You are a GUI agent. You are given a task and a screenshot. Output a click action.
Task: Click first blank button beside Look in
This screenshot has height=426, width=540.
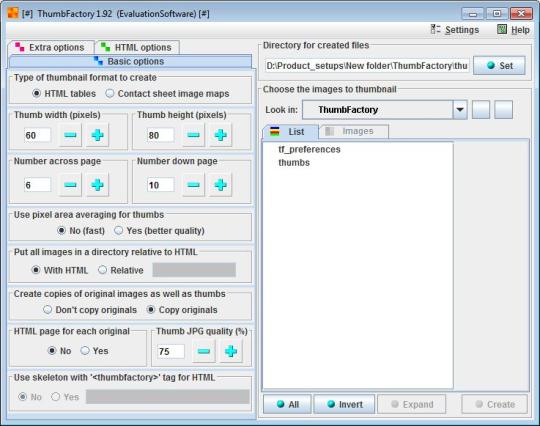point(481,110)
